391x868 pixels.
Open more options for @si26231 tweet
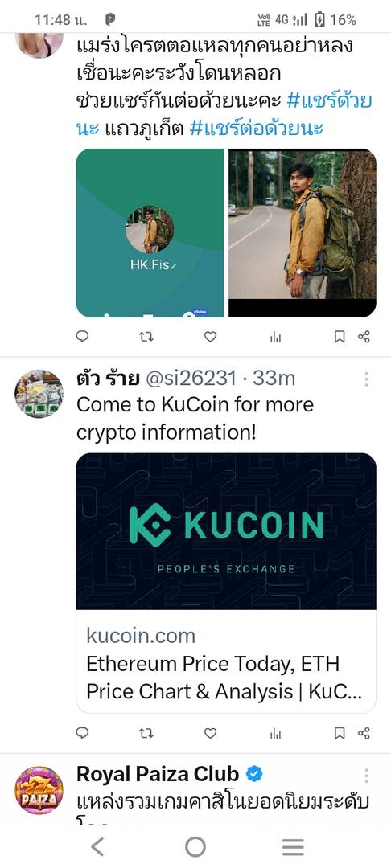366,379
